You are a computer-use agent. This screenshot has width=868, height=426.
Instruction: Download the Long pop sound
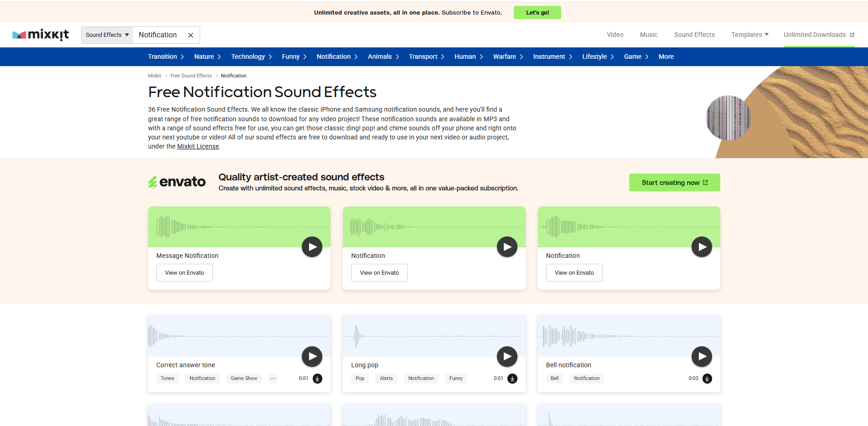pyautogui.click(x=512, y=378)
